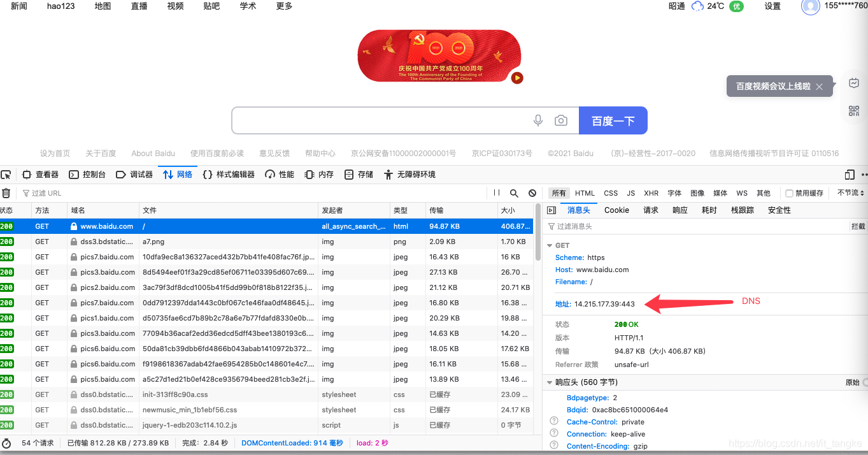Sort by the 传输 column header

click(462, 210)
